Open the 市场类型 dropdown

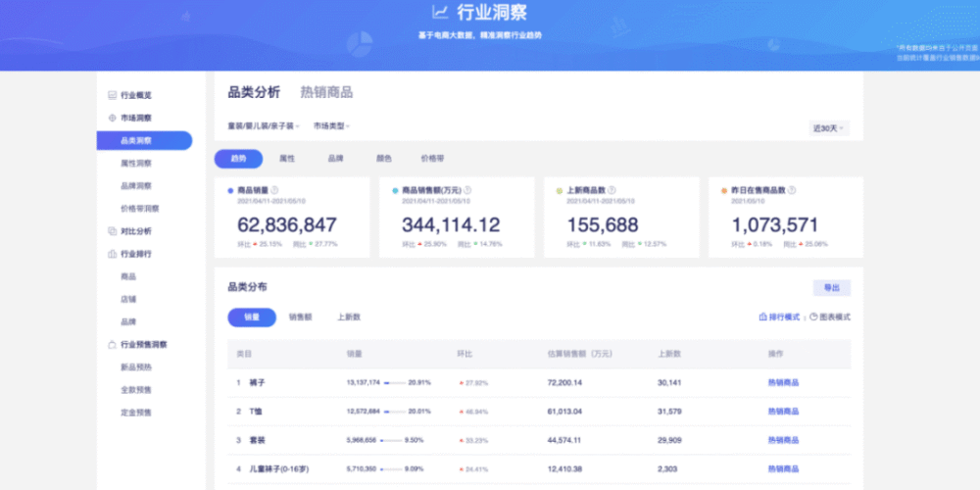point(331,126)
